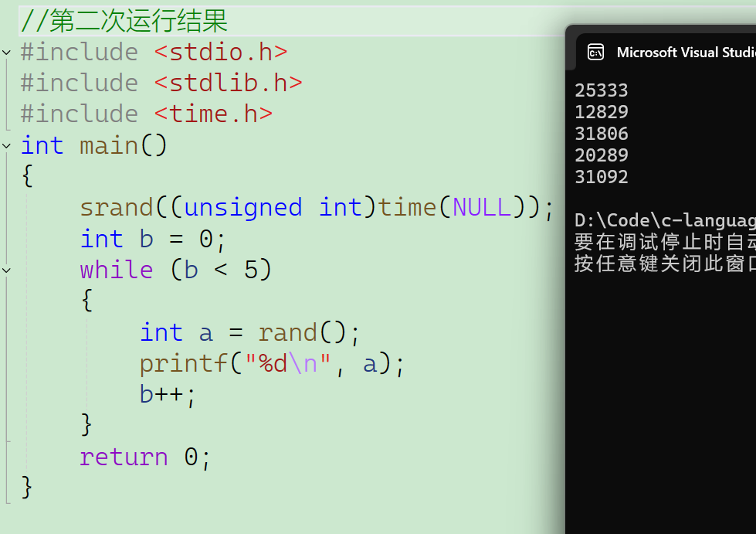Screen dimensions: 756x534
Task: Click the D:\Code path line in console
Action: (x=665, y=220)
